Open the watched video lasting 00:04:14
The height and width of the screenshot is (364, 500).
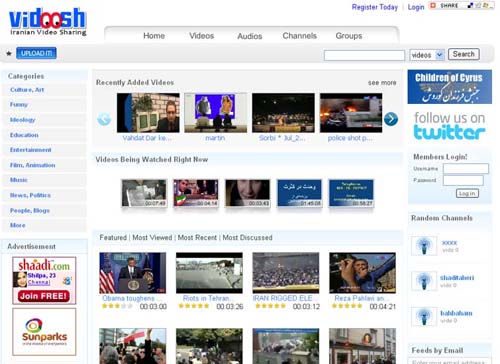click(196, 193)
